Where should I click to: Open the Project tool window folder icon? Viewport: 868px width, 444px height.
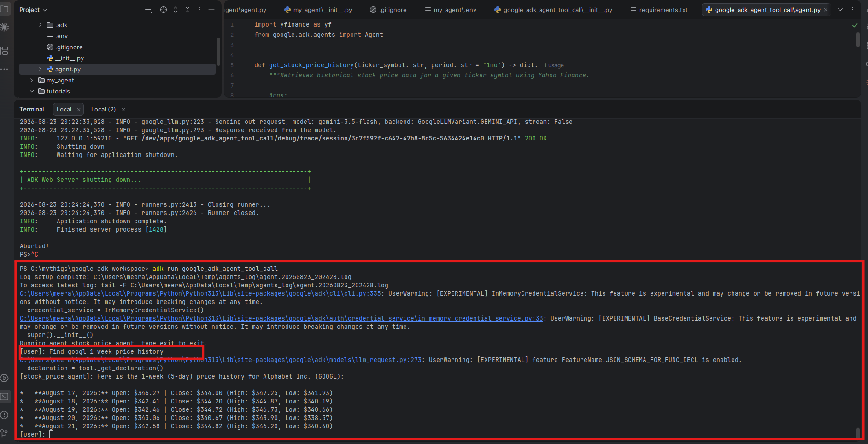(x=4, y=9)
